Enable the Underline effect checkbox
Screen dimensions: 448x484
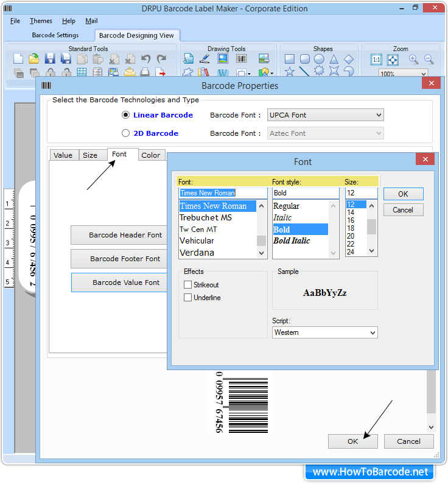click(x=187, y=297)
